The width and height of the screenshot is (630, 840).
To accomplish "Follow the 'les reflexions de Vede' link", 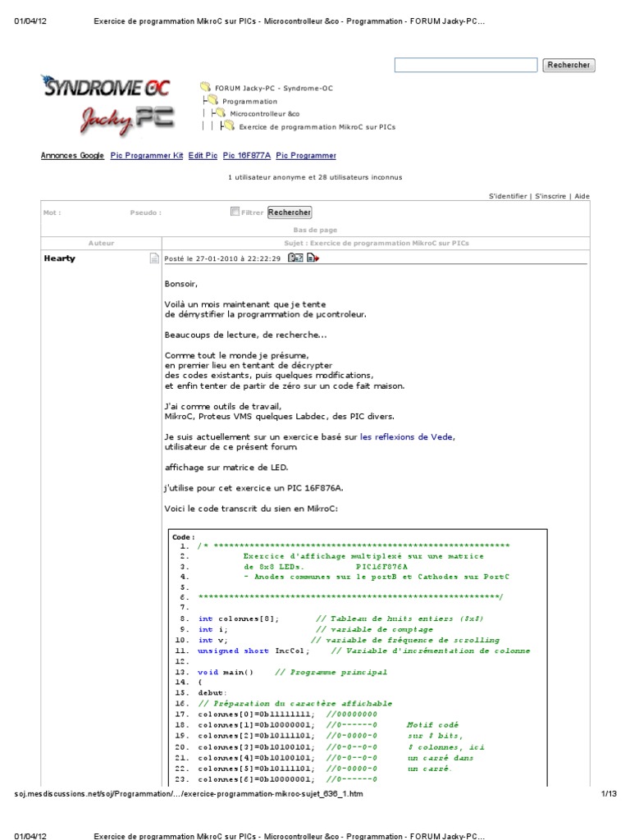I will point(406,437).
